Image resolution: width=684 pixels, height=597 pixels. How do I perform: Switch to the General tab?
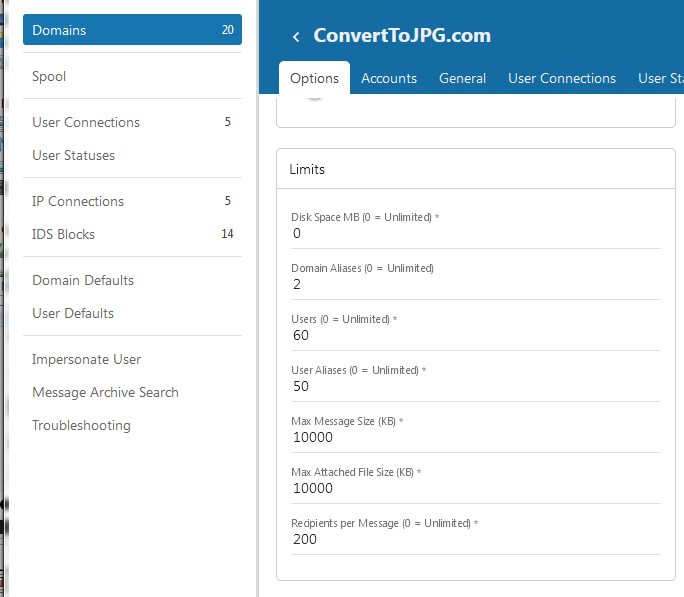click(x=462, y=78)
